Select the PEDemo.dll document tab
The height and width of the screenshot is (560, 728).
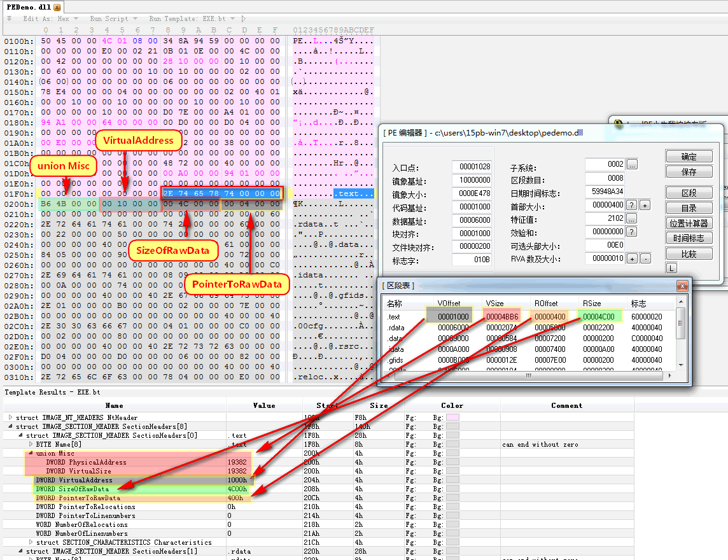tap(32, 7)
